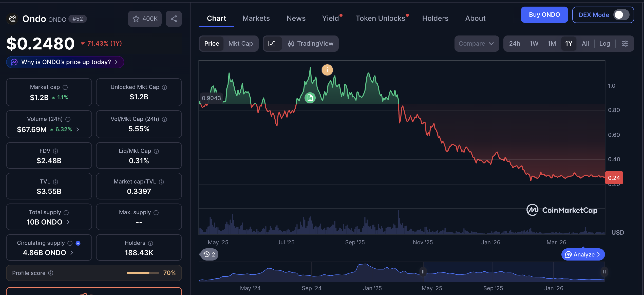Open the chart history icon showing 2
Screen dimensions: 644x295
[208, 254]
